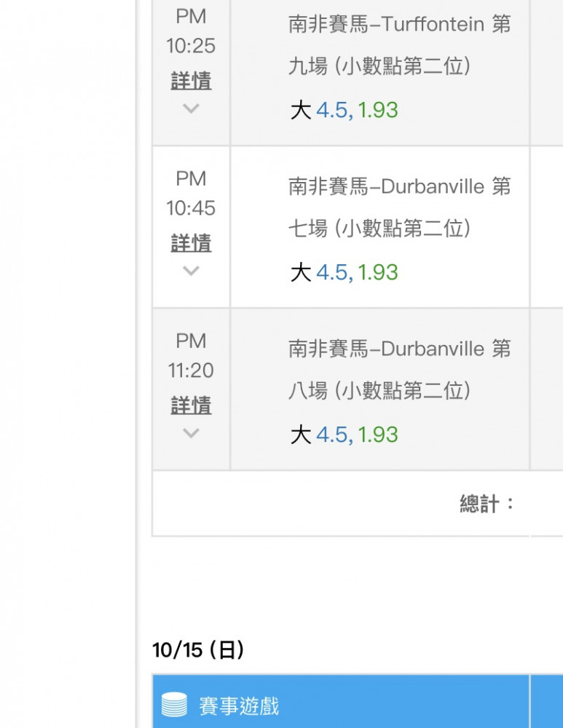Open 詳情 link for PM 10:45 race
This screenshot has width=563, height=728.
[x=191, y=243]
